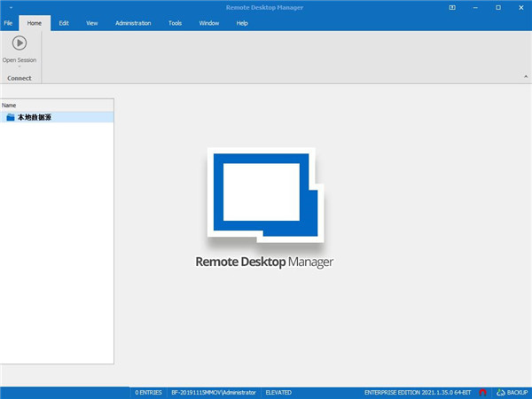The width and height of the screenshot is (532, 399).
Task: Close the Remote Desktop Manager window
Action: coord(521,7)
